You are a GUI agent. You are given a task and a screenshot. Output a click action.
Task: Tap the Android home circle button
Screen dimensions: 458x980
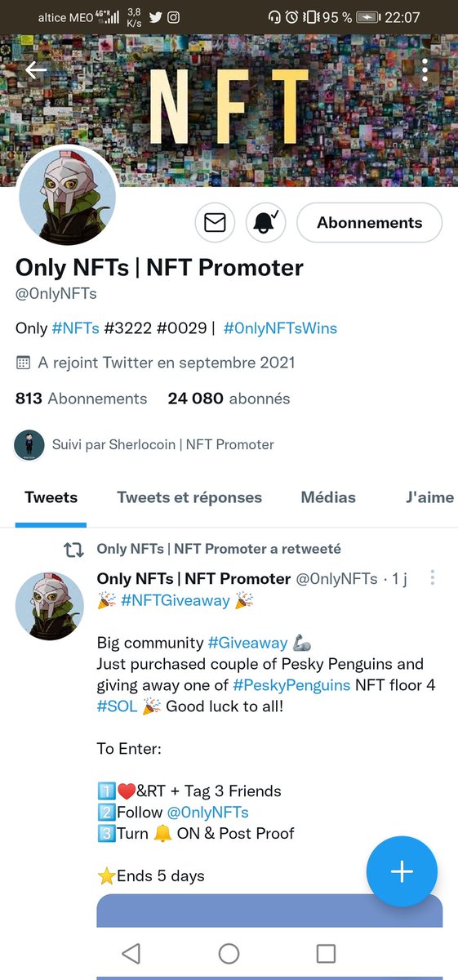point(229,953)
